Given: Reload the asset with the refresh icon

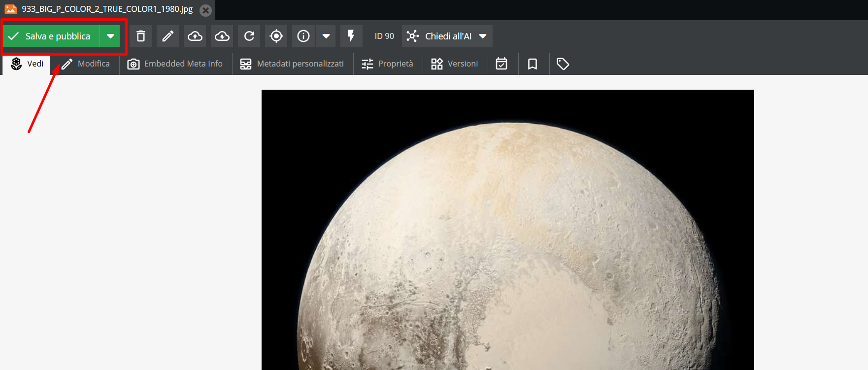Looking at the screenshot, I should tap(249, 36).
